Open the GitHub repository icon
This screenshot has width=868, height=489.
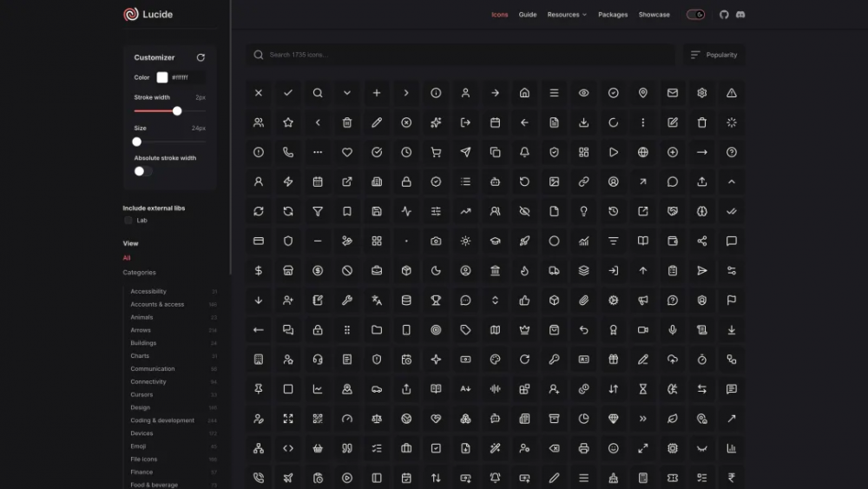(724, 15)
